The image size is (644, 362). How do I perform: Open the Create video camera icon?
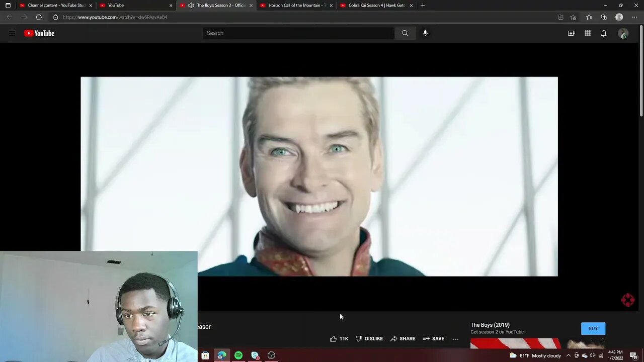[x=572, y=33]
